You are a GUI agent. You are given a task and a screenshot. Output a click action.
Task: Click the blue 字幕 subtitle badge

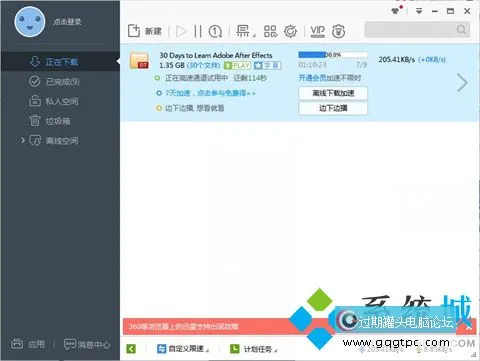(267, 65)
